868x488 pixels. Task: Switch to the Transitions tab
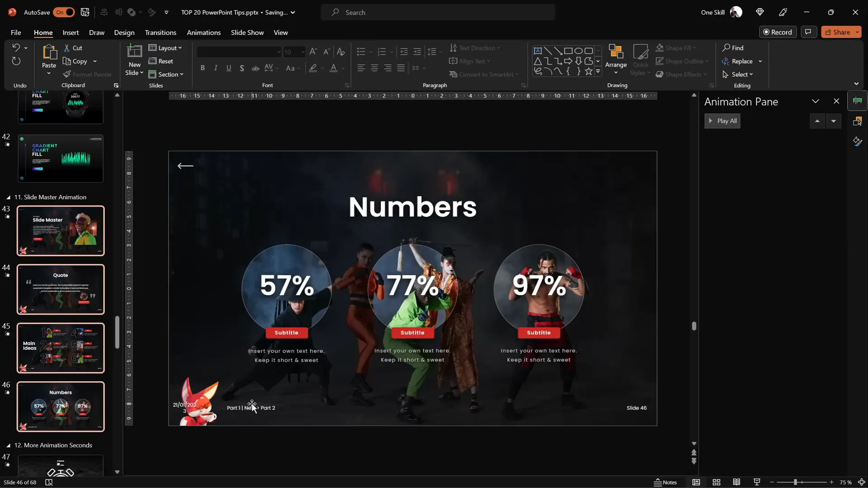tap(160, 33)
